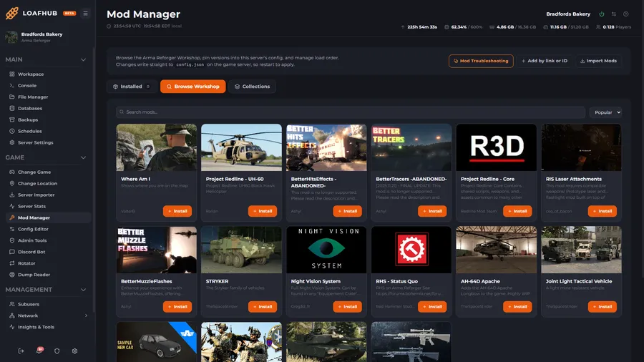Click the server power icon top right

pyautogui.click(x=602, y=14)
